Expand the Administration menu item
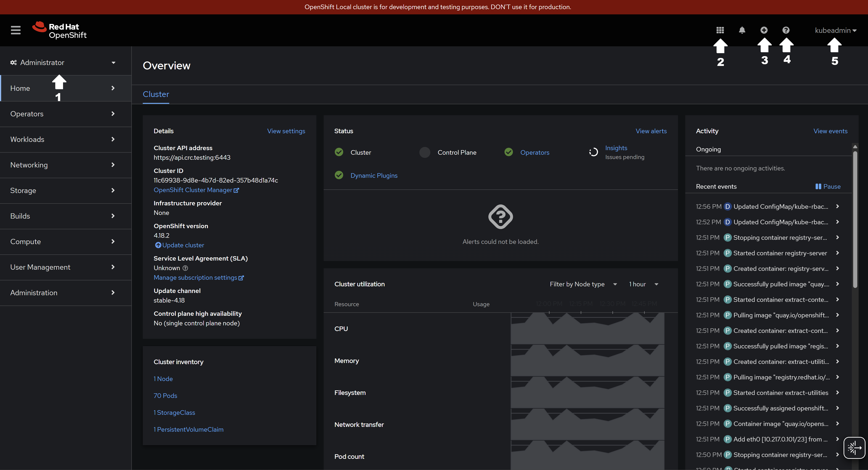868x470 pixels. click(63, 292)
